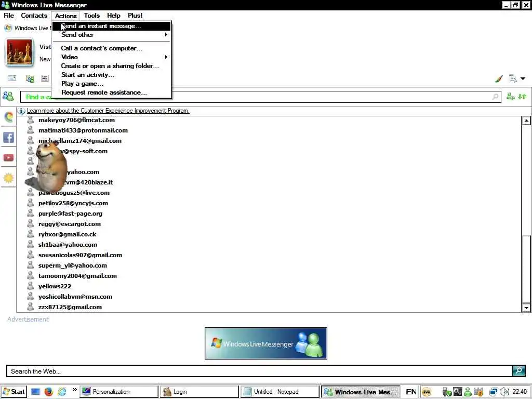This screenshot has height=399, width=532.
Task: Choose Send an instant message menu item
Action: pos(111,26)
